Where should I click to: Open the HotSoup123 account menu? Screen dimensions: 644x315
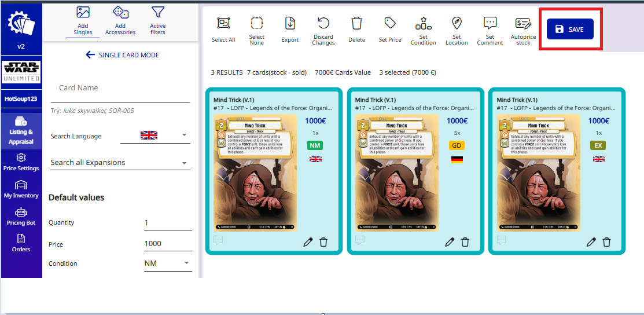(21, 99)
